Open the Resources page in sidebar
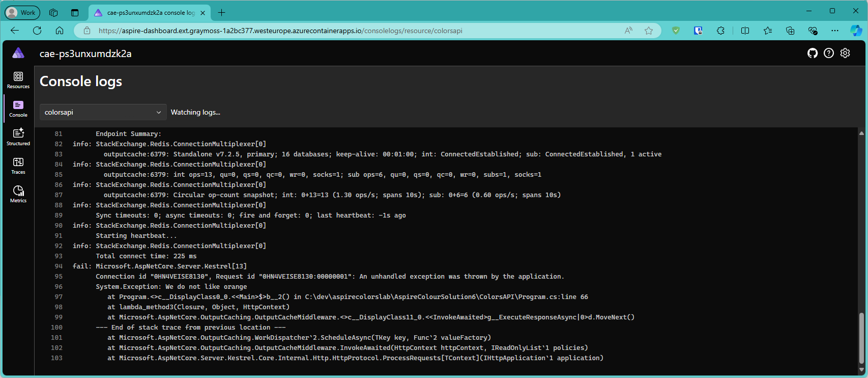 [x=18, y=80]
